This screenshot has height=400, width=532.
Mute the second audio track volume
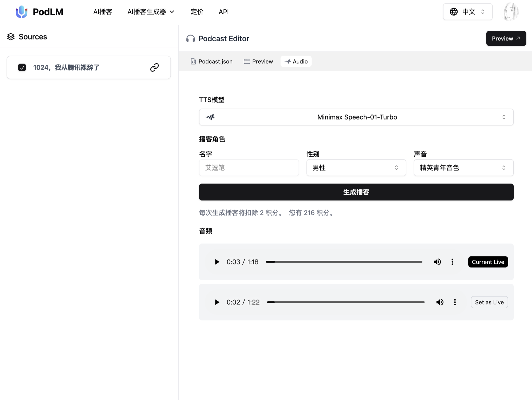[x=440, y=302]
